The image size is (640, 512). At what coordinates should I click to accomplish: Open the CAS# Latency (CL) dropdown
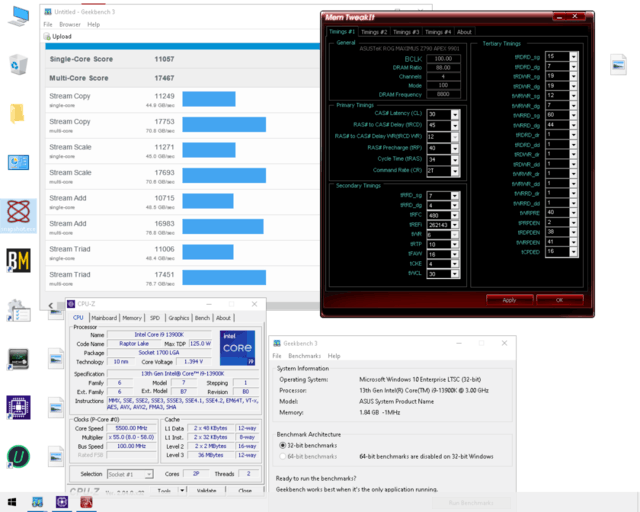click(455, 115)
